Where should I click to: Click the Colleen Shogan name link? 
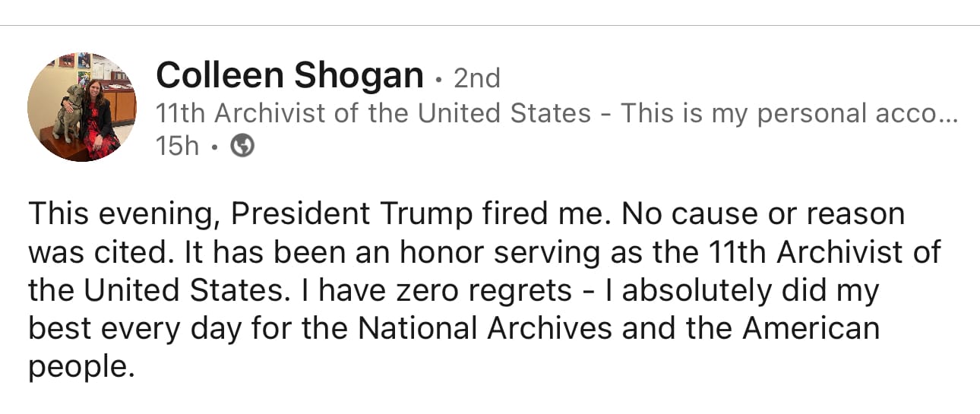(289, 75)
